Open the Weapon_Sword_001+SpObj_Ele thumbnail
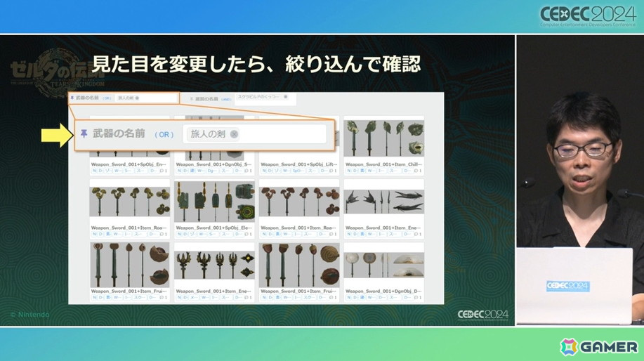This screenshot has height=361, width=644. 214,202
